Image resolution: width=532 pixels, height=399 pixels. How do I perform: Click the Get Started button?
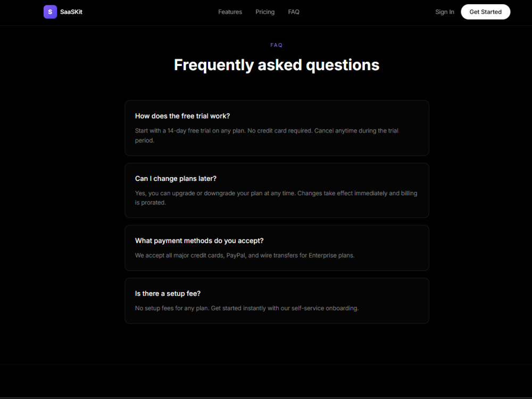pos(486,12)
